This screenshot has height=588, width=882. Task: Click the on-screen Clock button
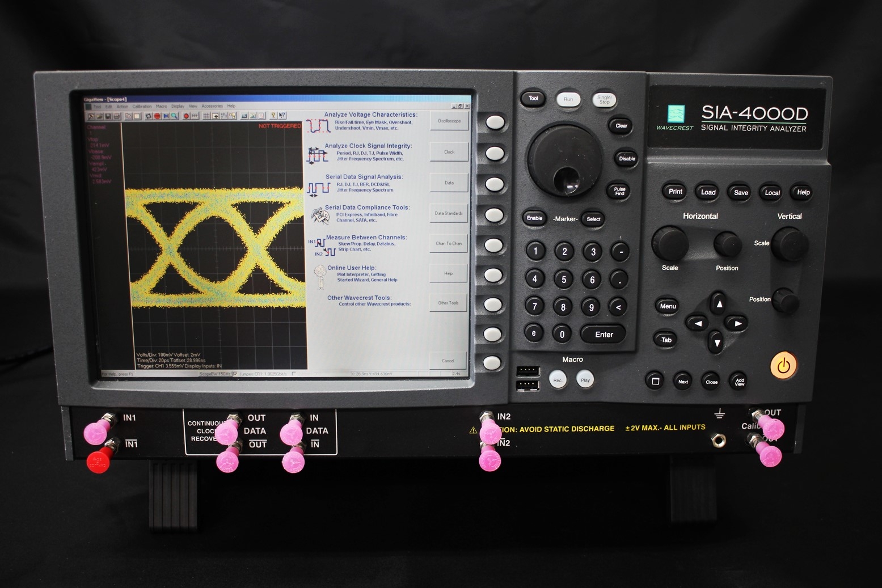[449, 152]
